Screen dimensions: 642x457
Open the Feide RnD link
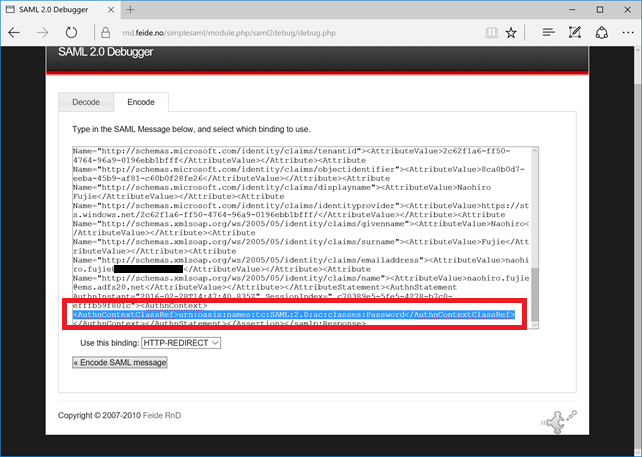tap(162, 415)
